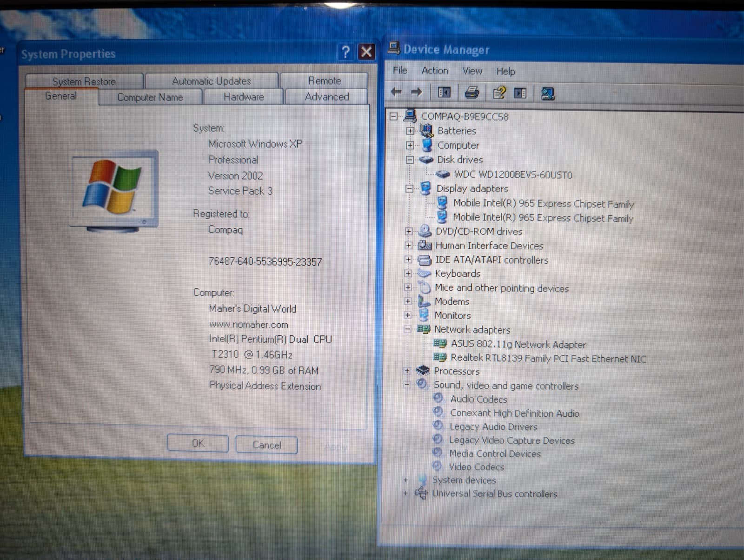Select Legacy Audio Drivers entry
This screenshot has height=560, width=744.
[493, 427]
